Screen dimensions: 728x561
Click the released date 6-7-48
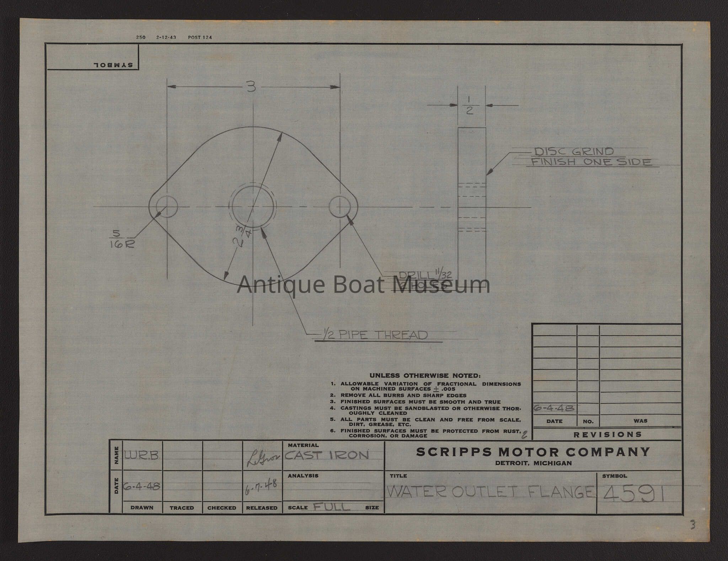tap(261, 486)
